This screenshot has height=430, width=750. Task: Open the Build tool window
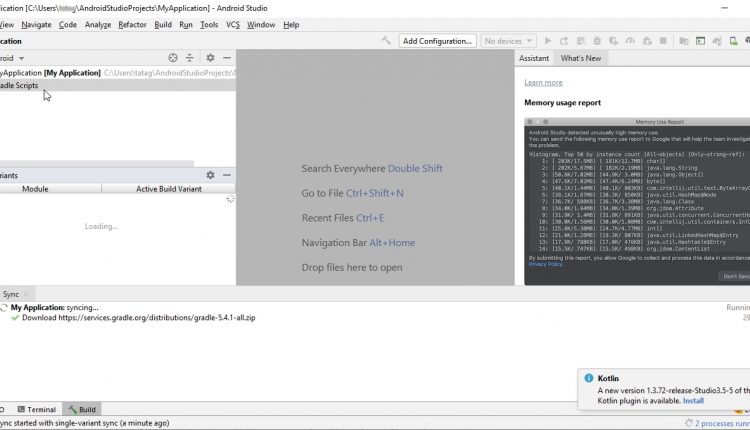click(82, 409)
